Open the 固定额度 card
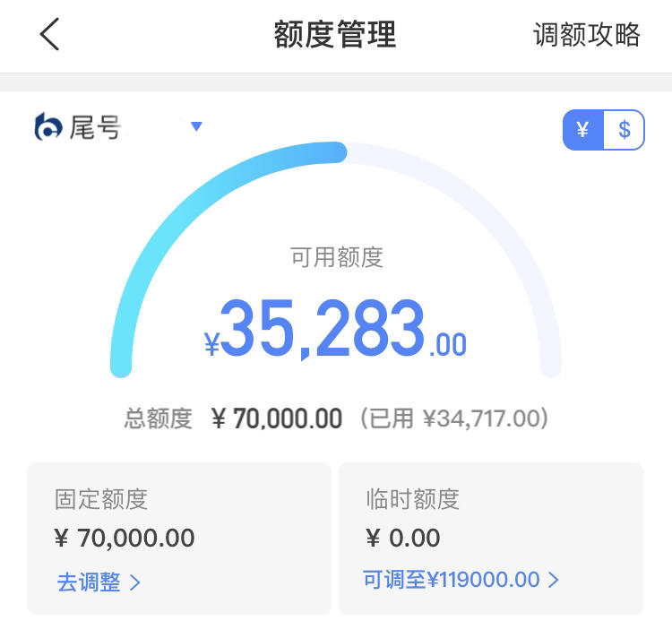 coord(179,539)
